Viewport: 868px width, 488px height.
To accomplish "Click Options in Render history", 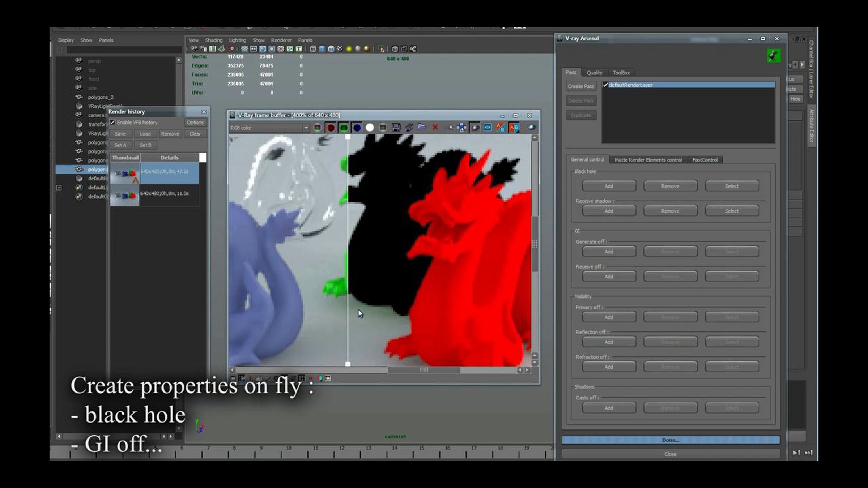I will [x=195, y=123].
